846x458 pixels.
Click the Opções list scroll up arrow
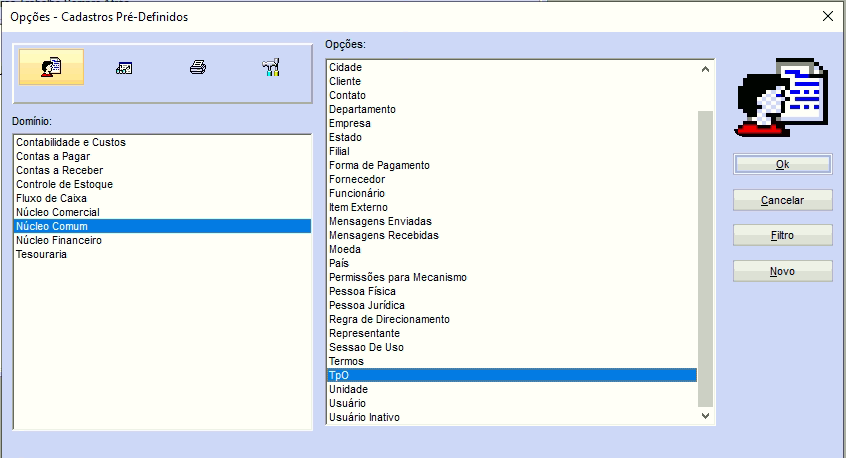pyautogui.click(x=705, y=69)
